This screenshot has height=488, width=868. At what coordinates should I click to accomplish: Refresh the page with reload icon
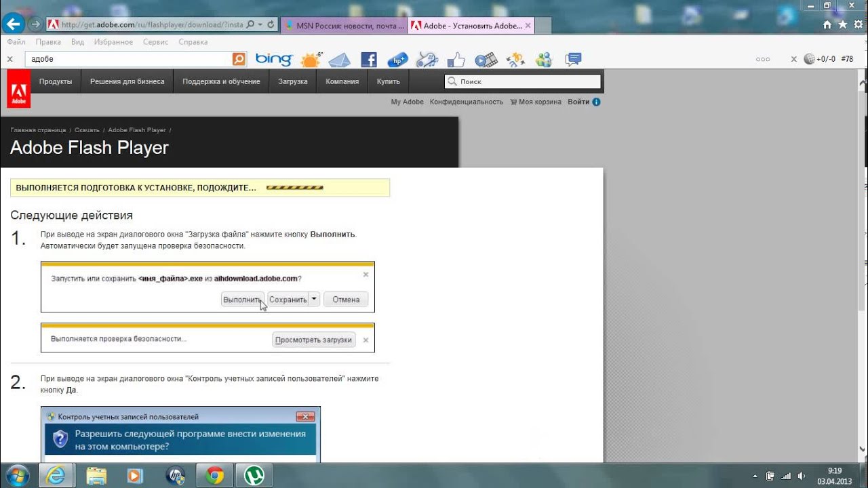point(271,24)
